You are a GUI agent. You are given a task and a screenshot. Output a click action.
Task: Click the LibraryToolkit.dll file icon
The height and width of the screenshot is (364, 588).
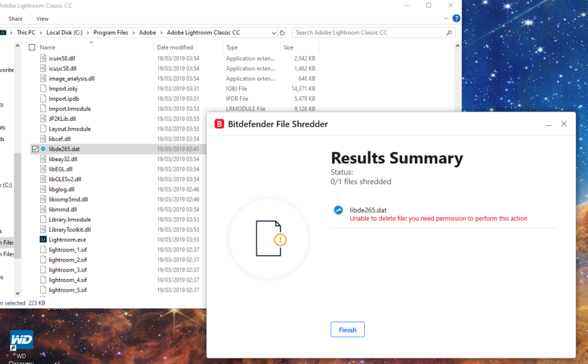[x=43, y=230]
